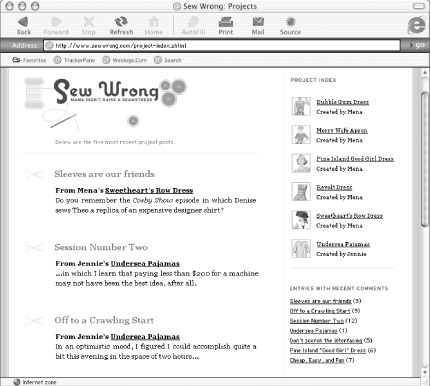Open Pine Island "Good Girl" Dress comments link
Screen dimensions: 431x386
coord(328,350)
